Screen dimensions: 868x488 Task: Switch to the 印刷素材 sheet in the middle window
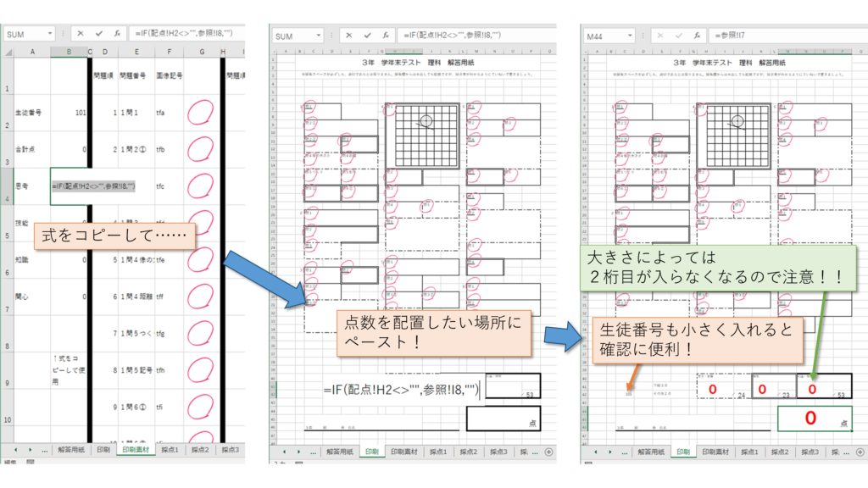(404, 452)
